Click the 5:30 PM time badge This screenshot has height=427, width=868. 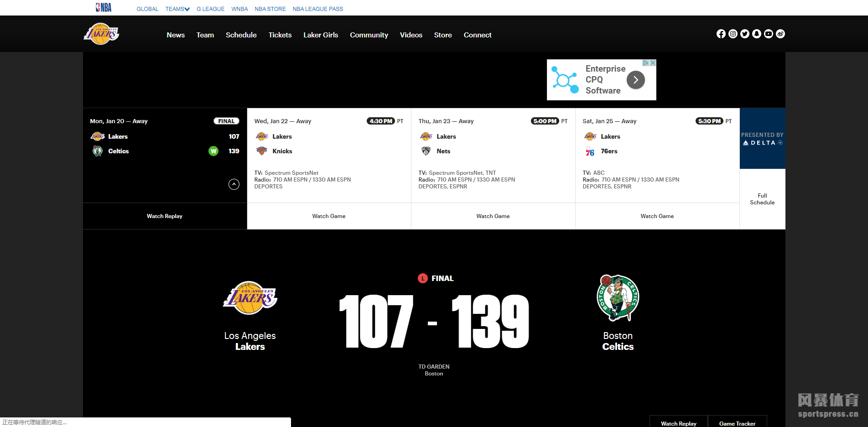(x=709, y=121)
